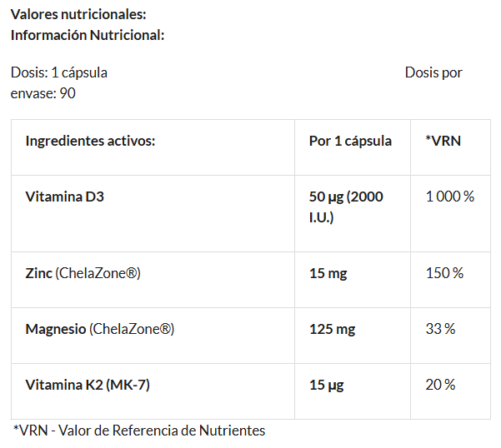Click the "*VRN" table column header
Screen dimensions: 501x448
443,141
